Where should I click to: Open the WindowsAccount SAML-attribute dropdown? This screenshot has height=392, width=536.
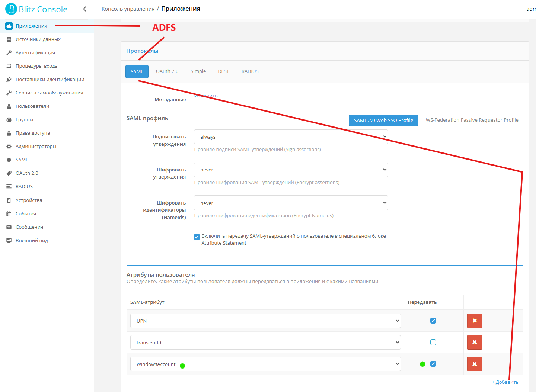click(x=265, y=364)
